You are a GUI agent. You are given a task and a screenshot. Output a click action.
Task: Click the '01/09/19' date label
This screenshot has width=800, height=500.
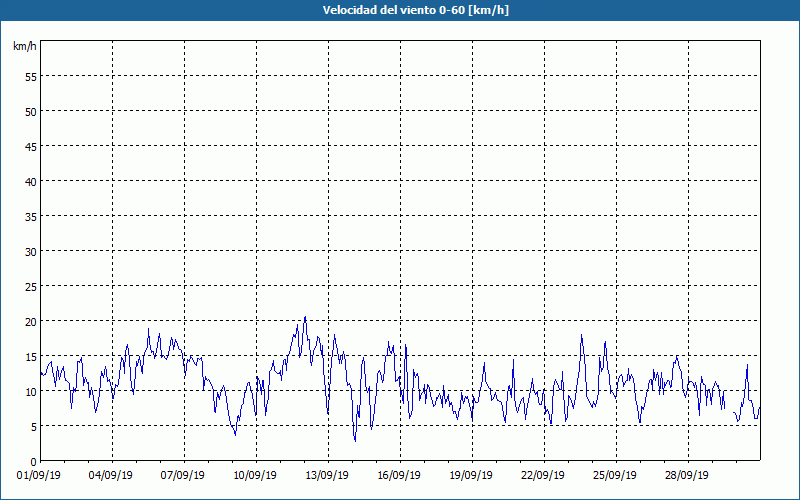click(x=39, y=476)
